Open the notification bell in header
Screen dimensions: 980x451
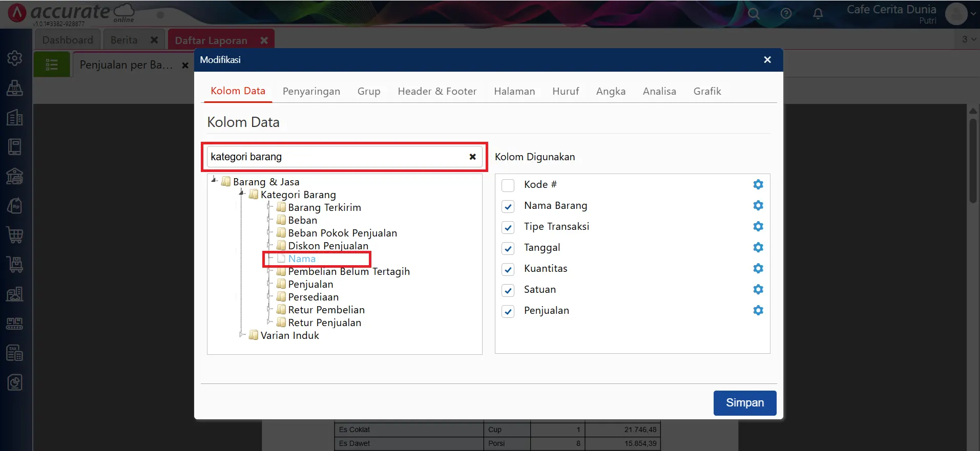[818, 14]
